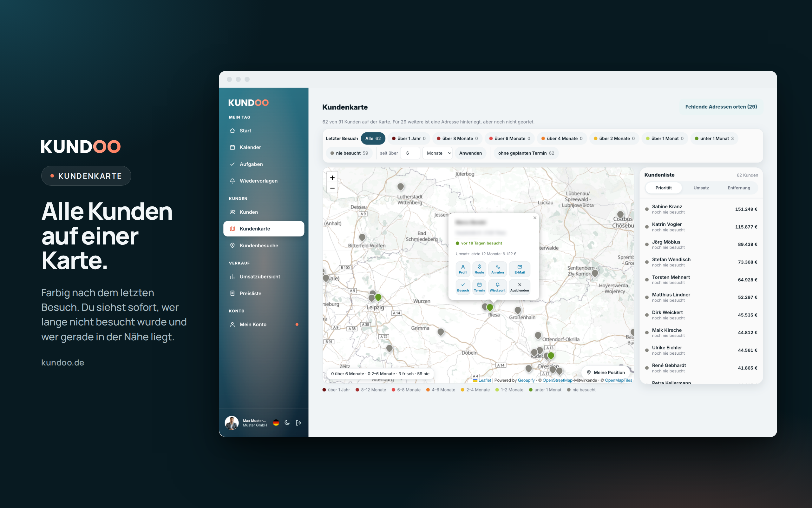Open Mein Konto in the sidebar
This screenshot has height=508, width=812.
tap(264, 324)
